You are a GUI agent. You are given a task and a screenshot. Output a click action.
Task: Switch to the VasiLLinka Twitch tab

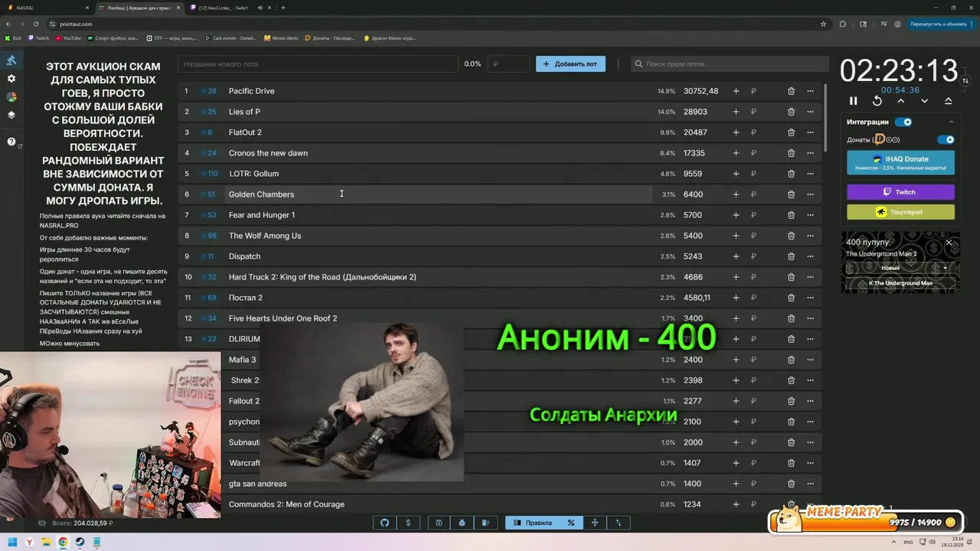tap(230, 8)
